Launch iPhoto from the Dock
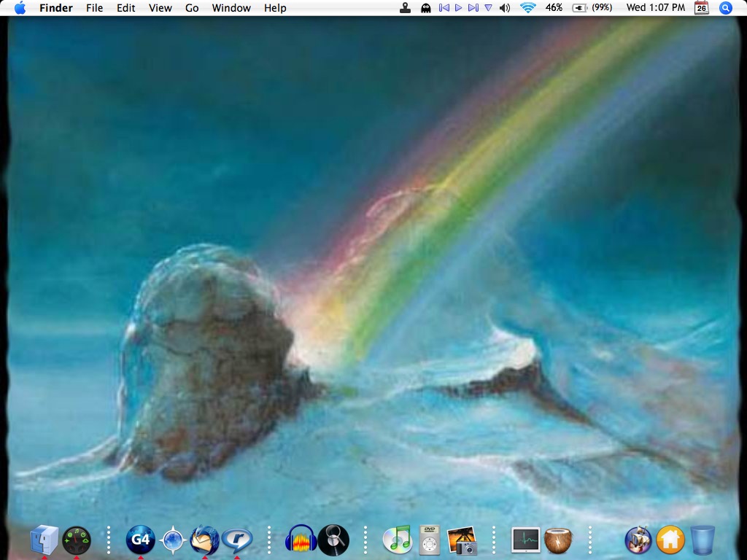 pos(462,540)
